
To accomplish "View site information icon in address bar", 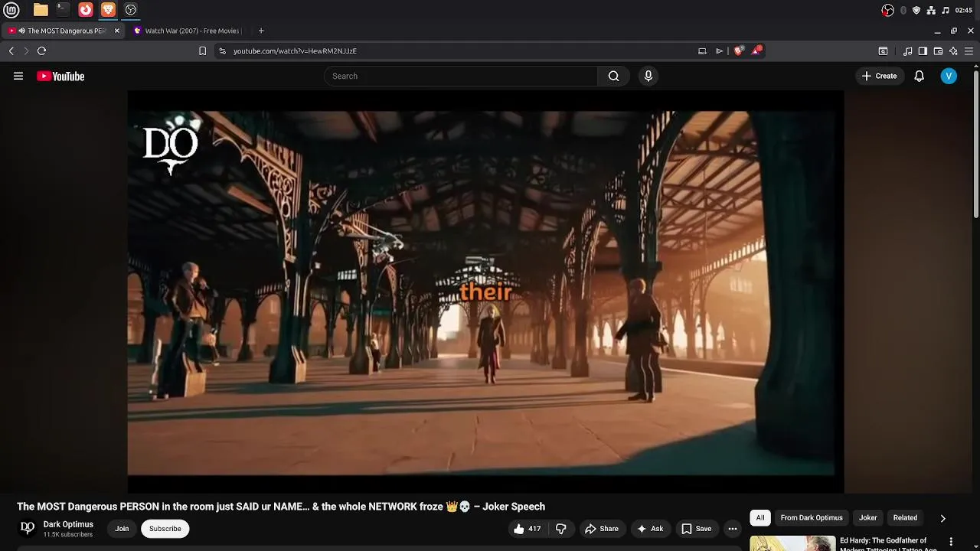I will 222,51.
